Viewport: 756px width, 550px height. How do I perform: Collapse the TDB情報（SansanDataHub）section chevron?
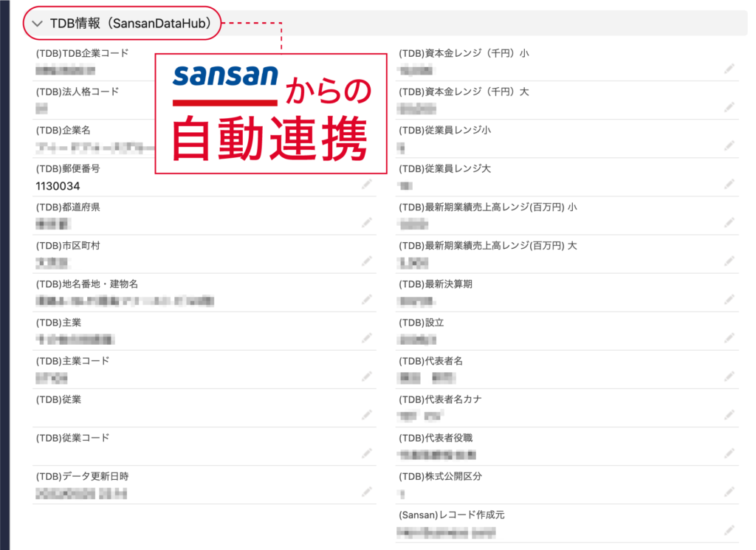[x=37, y=23]
